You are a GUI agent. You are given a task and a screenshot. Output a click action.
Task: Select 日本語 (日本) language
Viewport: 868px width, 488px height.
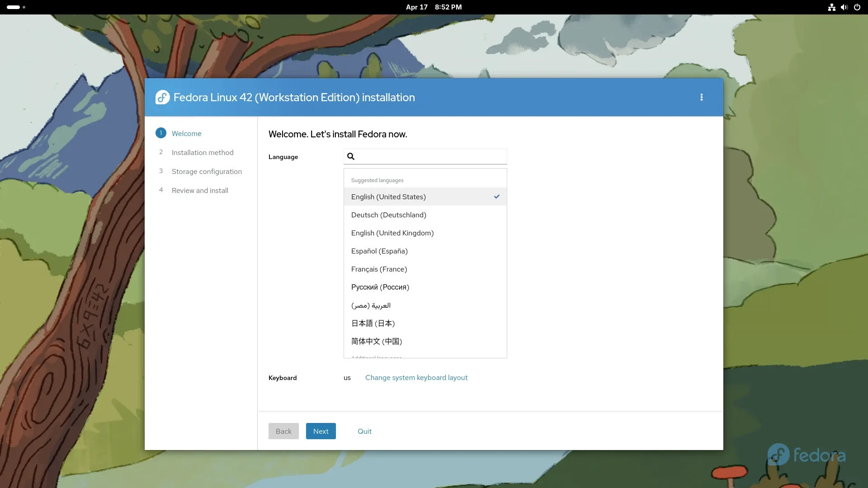pyautogui.click(x=425, y=323)
